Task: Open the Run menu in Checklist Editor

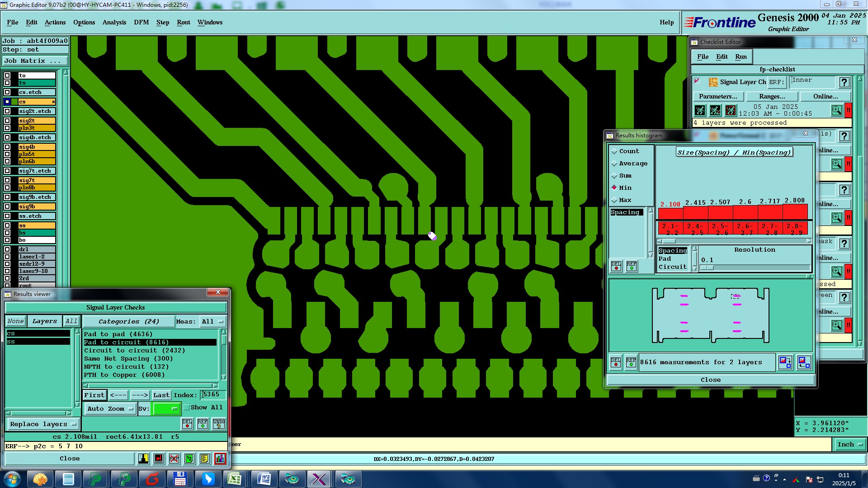Action: 741,56
